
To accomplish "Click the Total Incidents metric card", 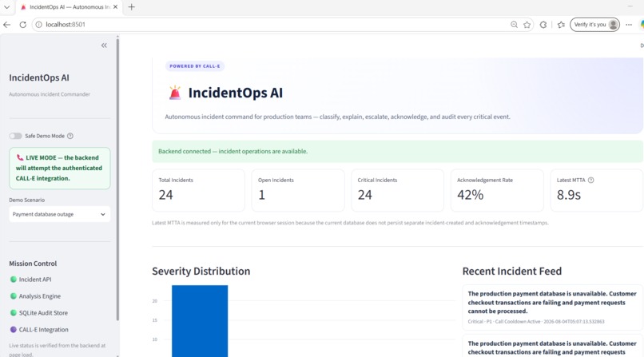I will [x=198, y=190].
